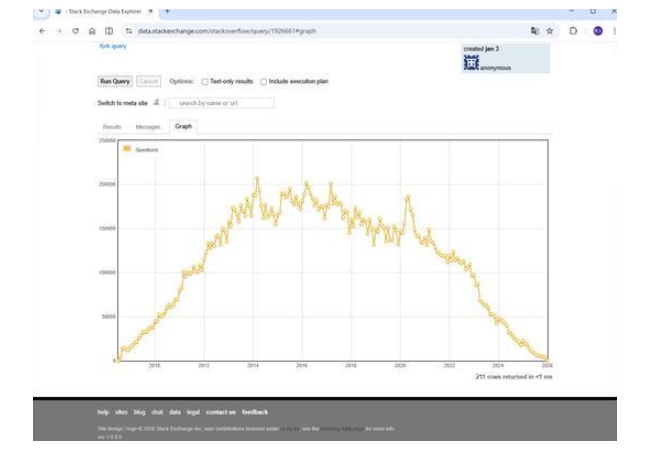Click the translate page icon
Screen dimensions: 650x450
[x=535, y=31]
